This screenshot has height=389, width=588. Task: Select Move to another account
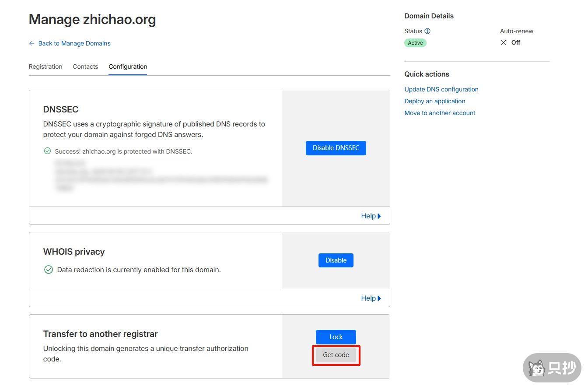(x=440, y=113)
